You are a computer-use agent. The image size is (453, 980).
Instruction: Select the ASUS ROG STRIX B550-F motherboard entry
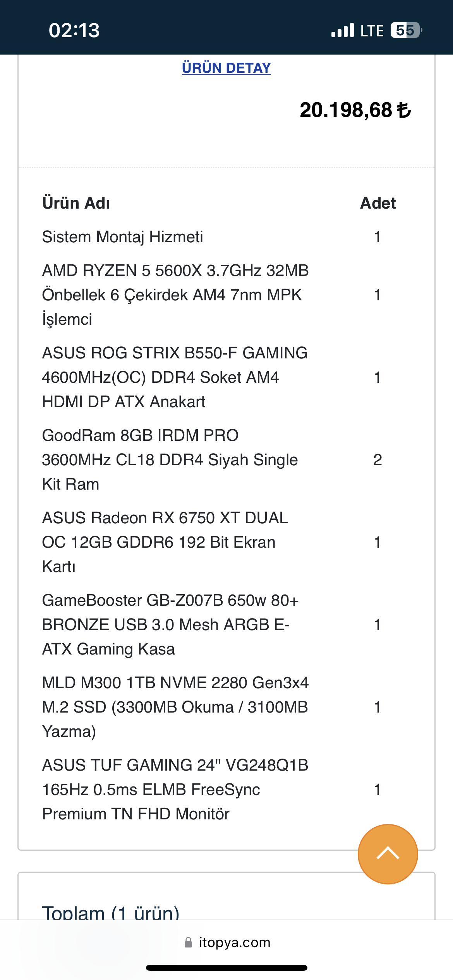click(174, 377)
